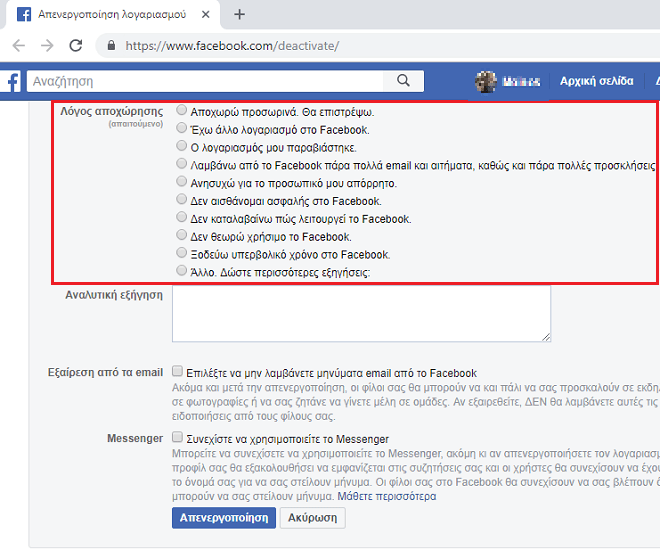Click the Messenger section label
This screenshot has width=660, height=550.
point(135,438)
